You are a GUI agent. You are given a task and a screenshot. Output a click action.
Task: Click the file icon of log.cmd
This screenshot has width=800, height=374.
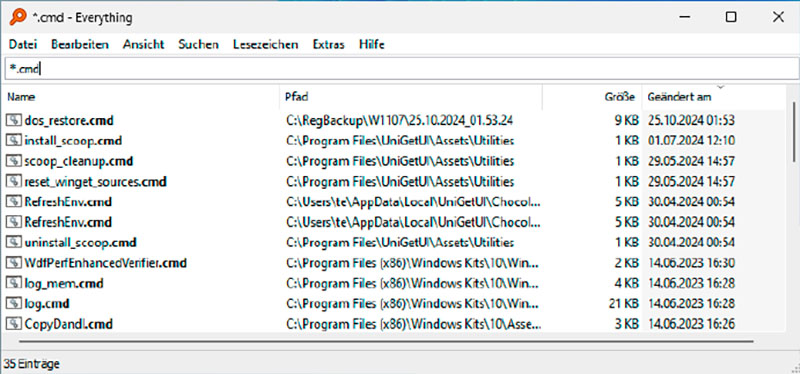pyautogui.click(x=13, y=304)
